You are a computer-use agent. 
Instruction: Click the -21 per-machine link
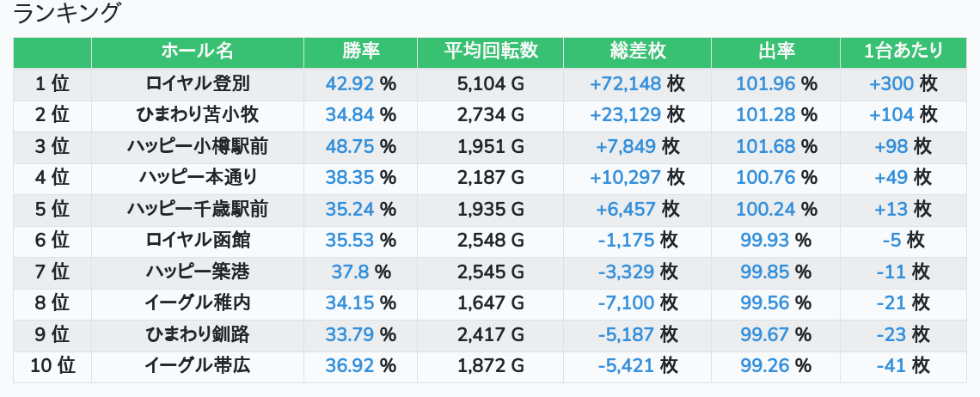click(x=891, y=303)
